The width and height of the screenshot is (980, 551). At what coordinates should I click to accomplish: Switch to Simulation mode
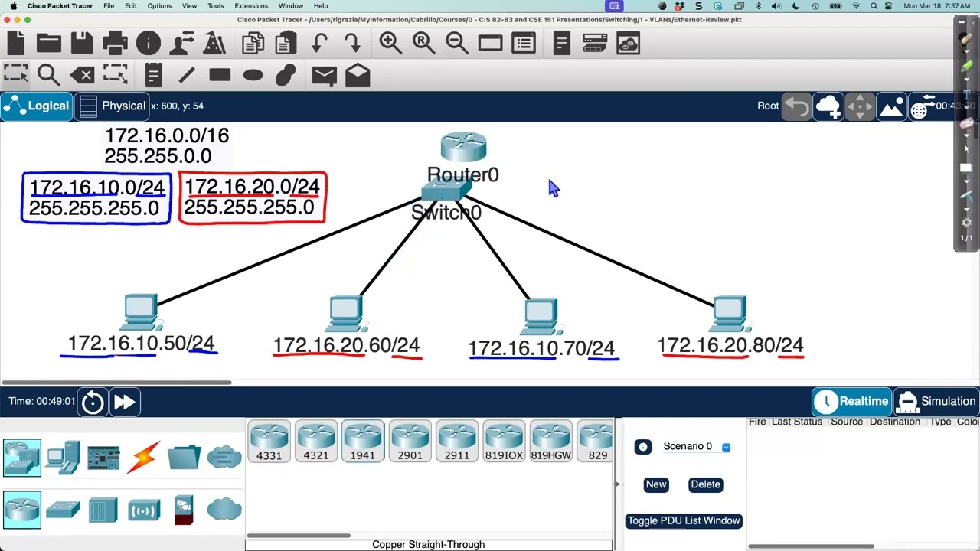click(936, 401)
